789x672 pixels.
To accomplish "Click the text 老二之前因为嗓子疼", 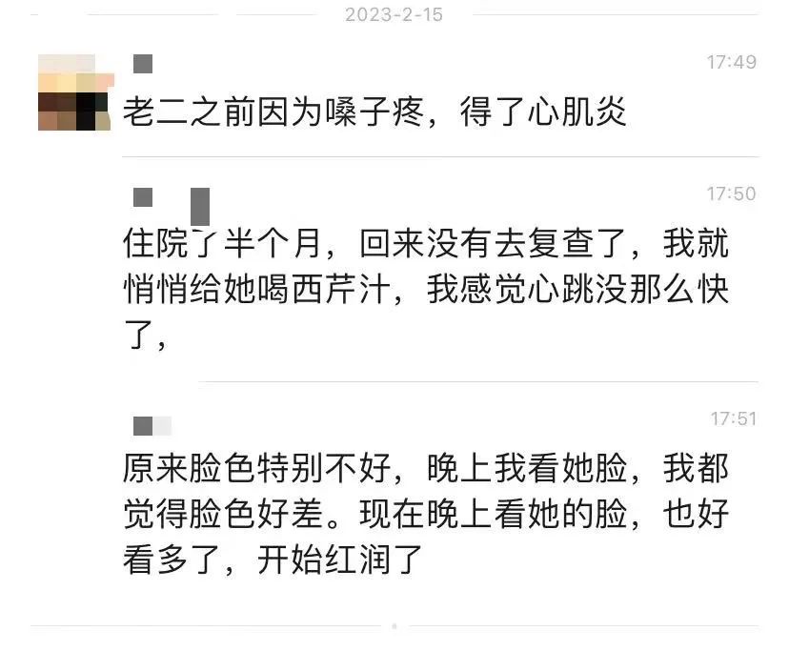I will coord(273,112).
